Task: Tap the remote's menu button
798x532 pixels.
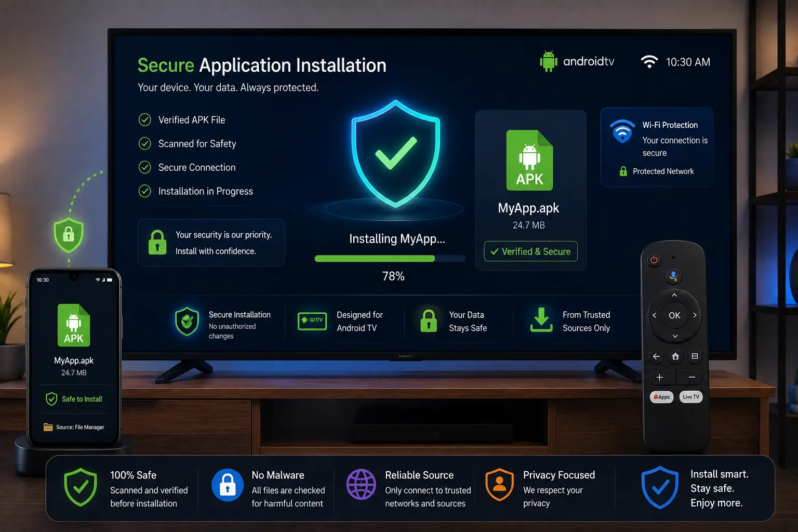Action: 695,356
